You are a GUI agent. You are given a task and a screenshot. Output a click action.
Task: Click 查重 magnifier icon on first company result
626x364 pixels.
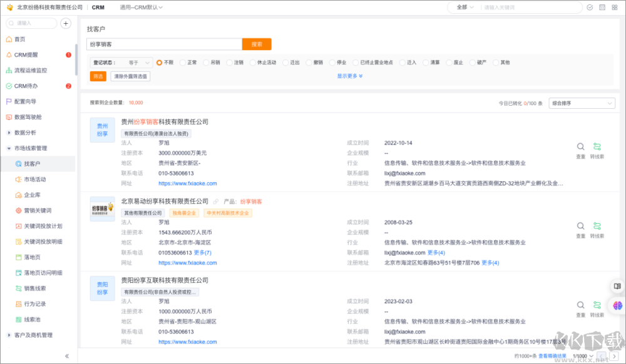(580, 145)
